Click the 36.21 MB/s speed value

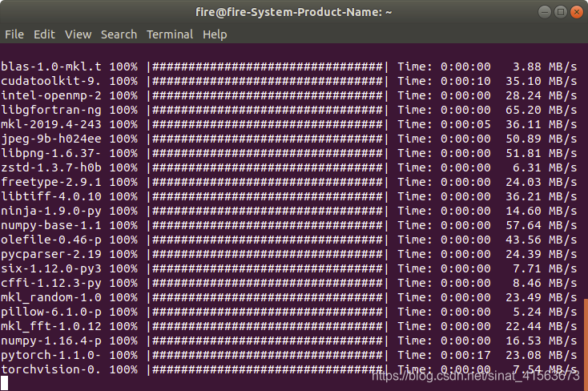click(x=541, y=196)
